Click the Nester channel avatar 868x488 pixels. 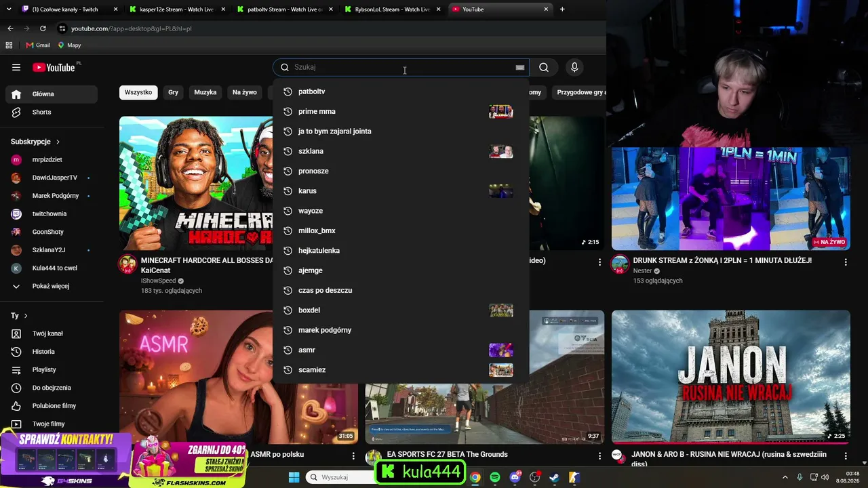tap(620, 264)
